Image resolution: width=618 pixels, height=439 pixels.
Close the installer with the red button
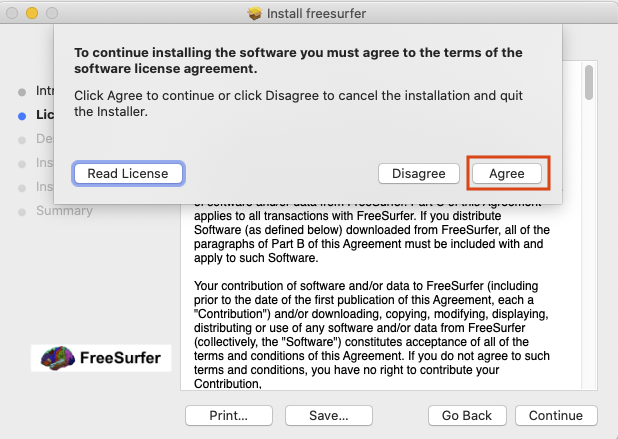pos(13,14)
